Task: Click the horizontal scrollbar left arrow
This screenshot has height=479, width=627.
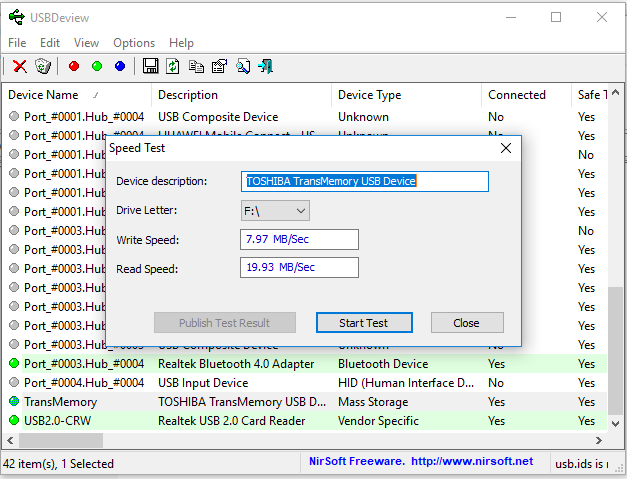Action: (10, 440)
